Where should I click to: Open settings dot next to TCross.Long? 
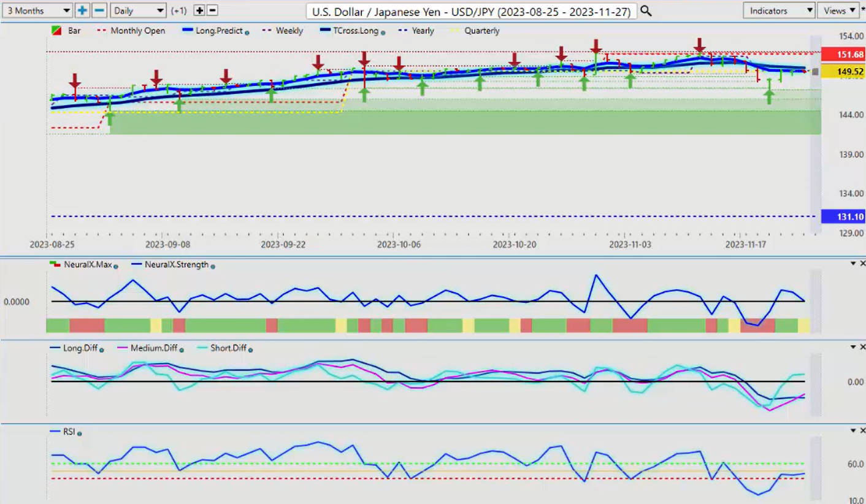coord(383,32)
